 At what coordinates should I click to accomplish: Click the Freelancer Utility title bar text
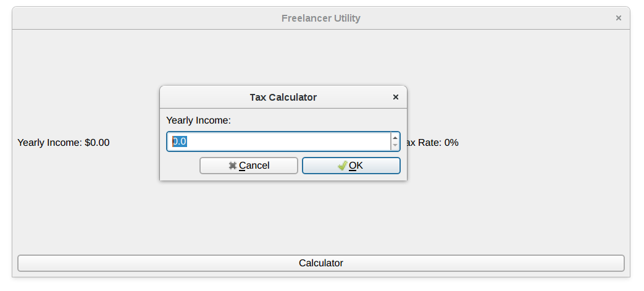[x=320, y=19]
